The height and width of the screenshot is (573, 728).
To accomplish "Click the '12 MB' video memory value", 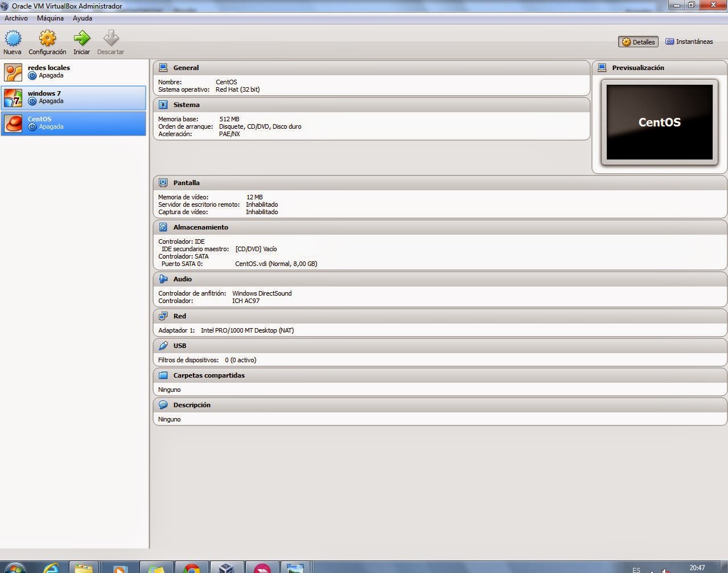I will (254, 197).
